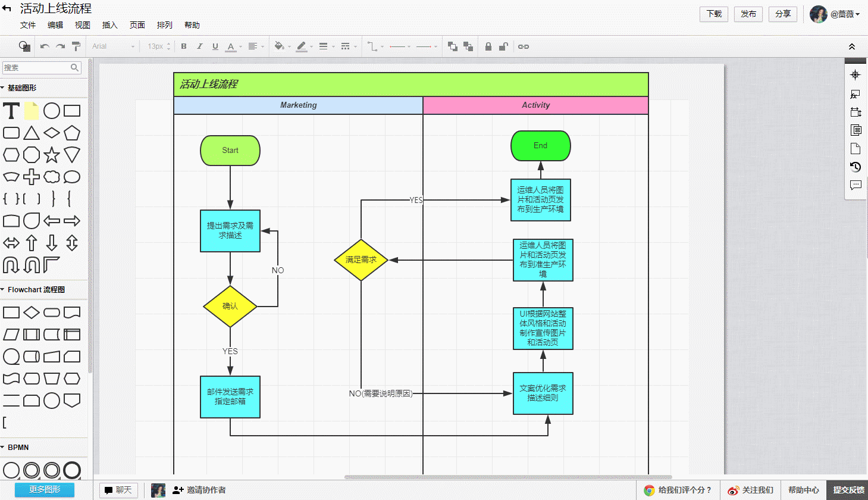Open the comments speech bubble panel
Image resolution: width=868 pixels, height=500 pixels.
[x=856, y=185]
